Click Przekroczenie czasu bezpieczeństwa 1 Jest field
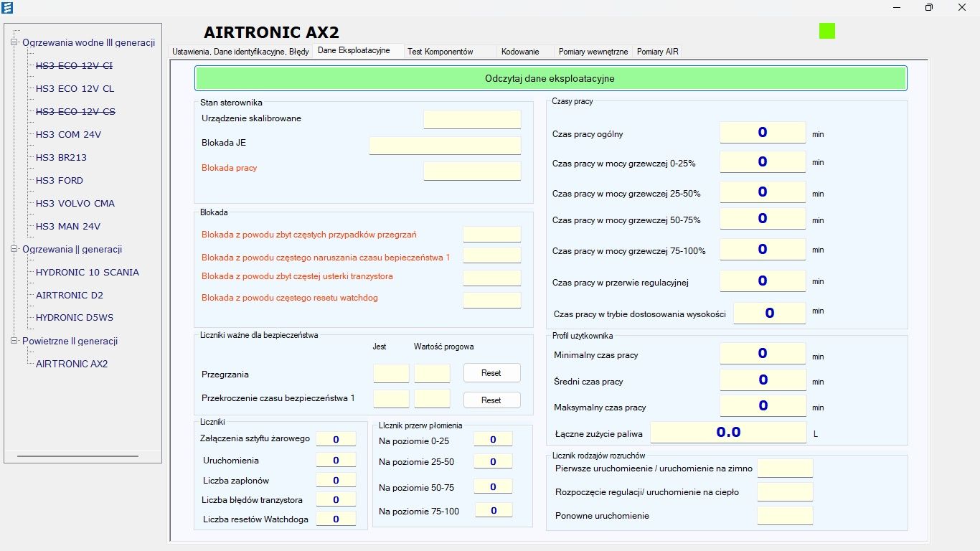980x551 pixels. 391,399
